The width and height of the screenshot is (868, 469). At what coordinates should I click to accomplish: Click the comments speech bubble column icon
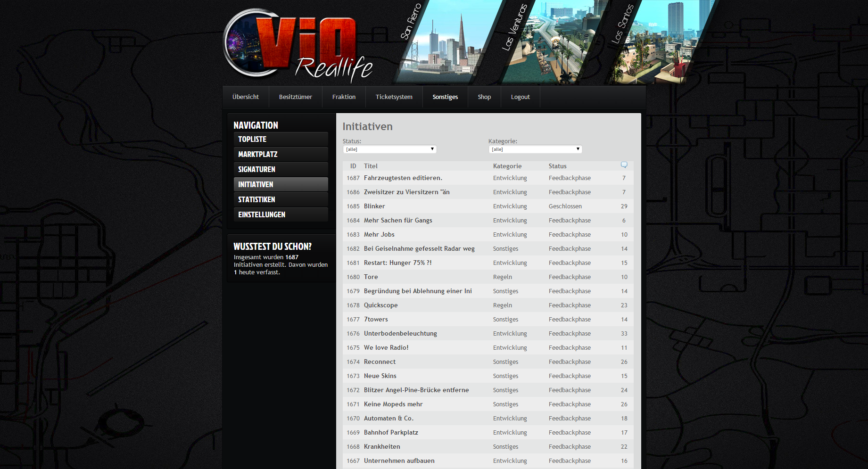624,165
